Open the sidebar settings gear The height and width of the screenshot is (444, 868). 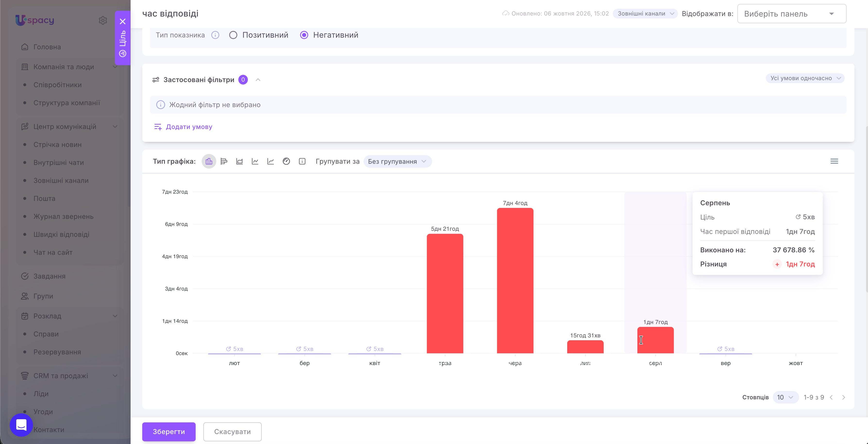(103, 20)
